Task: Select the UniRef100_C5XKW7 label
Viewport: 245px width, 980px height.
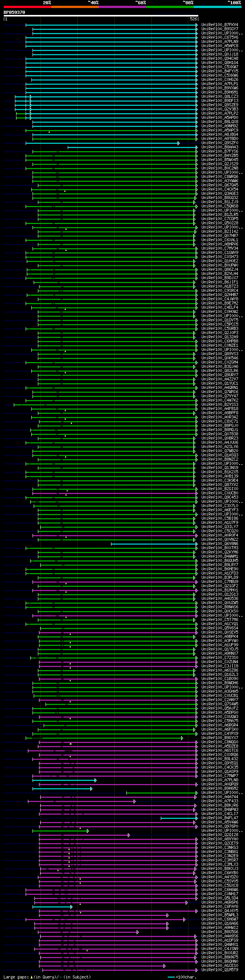Action: tap(220, 67)
